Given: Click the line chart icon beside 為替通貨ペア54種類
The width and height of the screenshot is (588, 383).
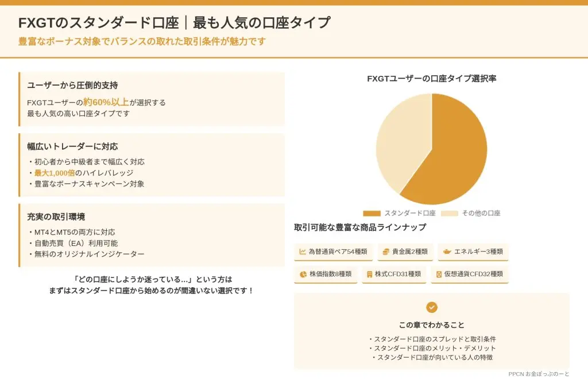Looking at the screenshot, I should point(303,252).
